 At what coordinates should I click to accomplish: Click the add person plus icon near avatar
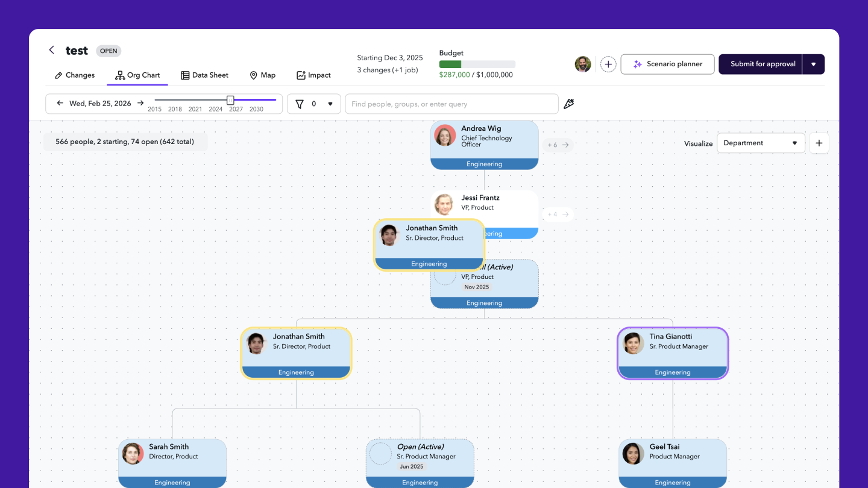[608, 64]
